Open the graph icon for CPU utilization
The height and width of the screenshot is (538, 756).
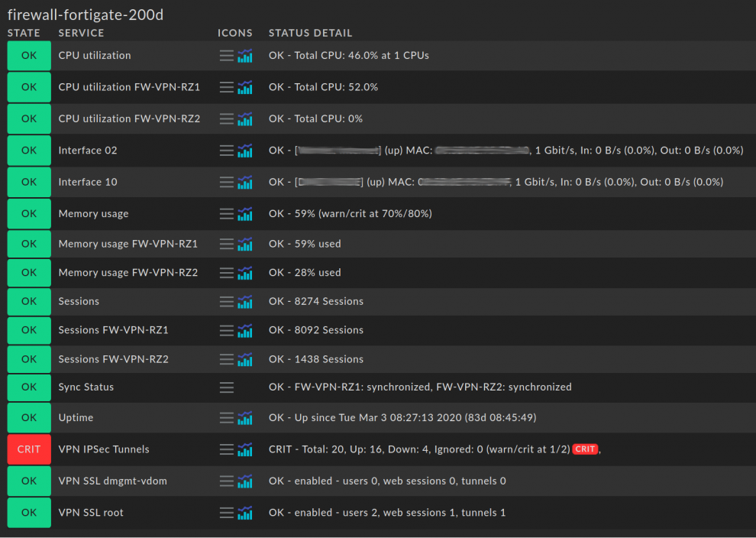tap(245, 56)
